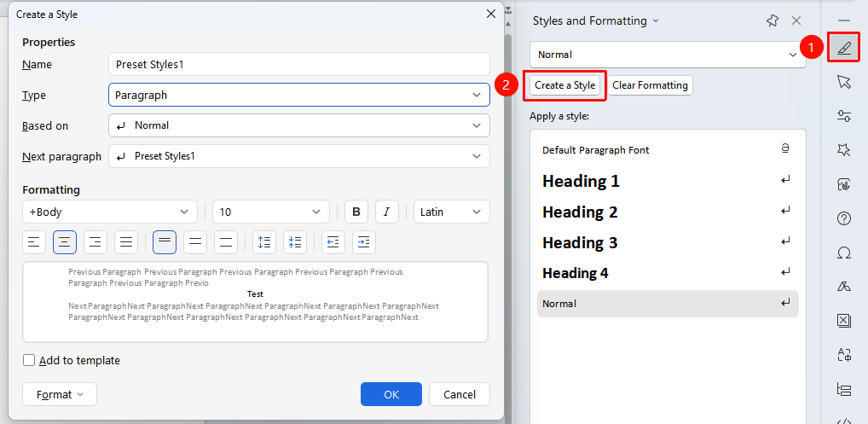Open the help question mark icon

pos(843,218)
